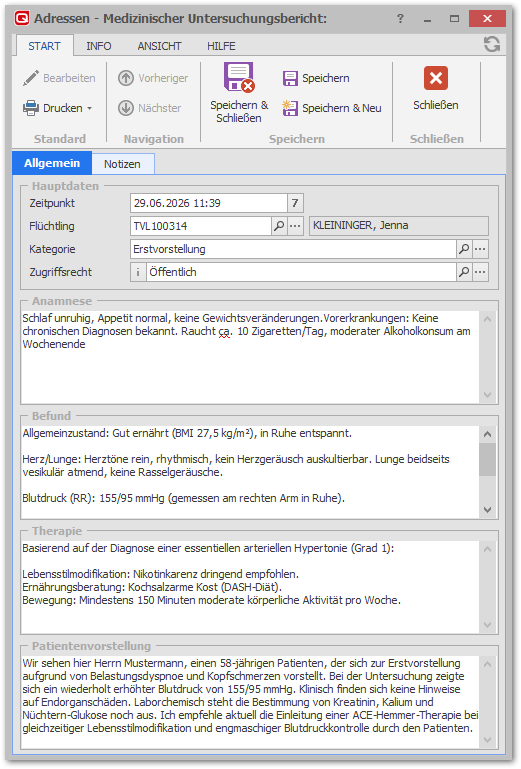The image size is (521, 769).
Task: Click the help question mark in title bar
Action: click(400, 19)
